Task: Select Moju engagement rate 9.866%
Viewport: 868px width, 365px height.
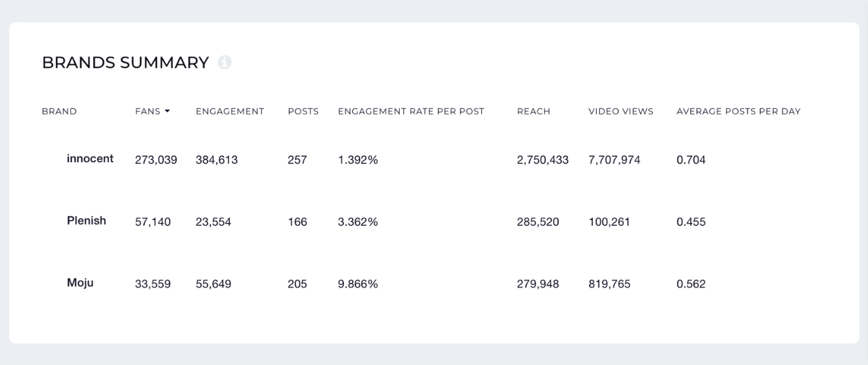Action: 358,284
